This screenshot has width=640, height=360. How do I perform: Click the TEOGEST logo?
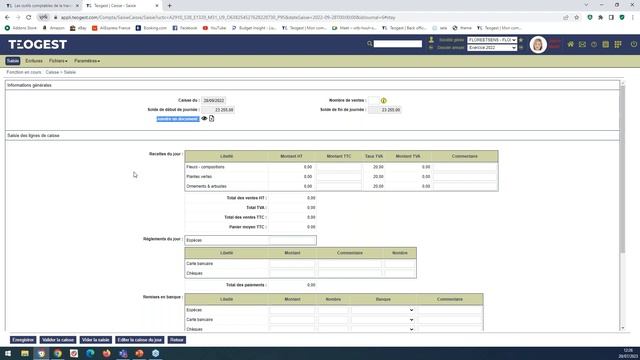click(x=38, y=44)
